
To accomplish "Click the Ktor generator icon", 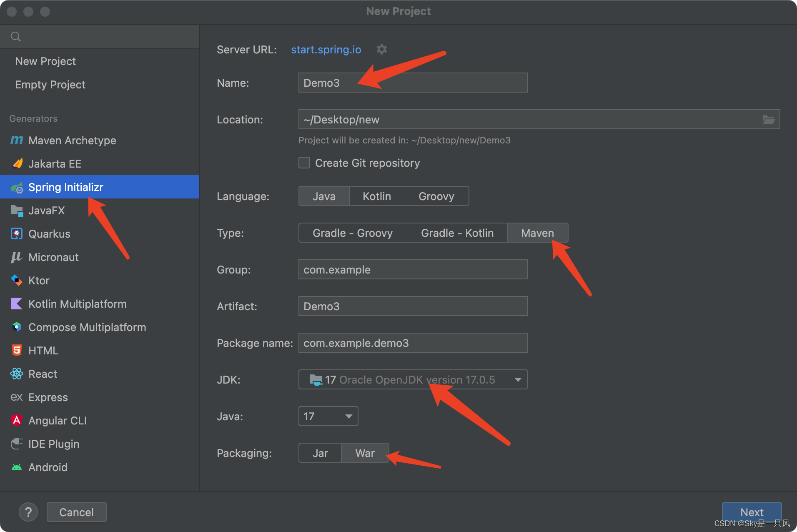I will (x=17, y=281).
